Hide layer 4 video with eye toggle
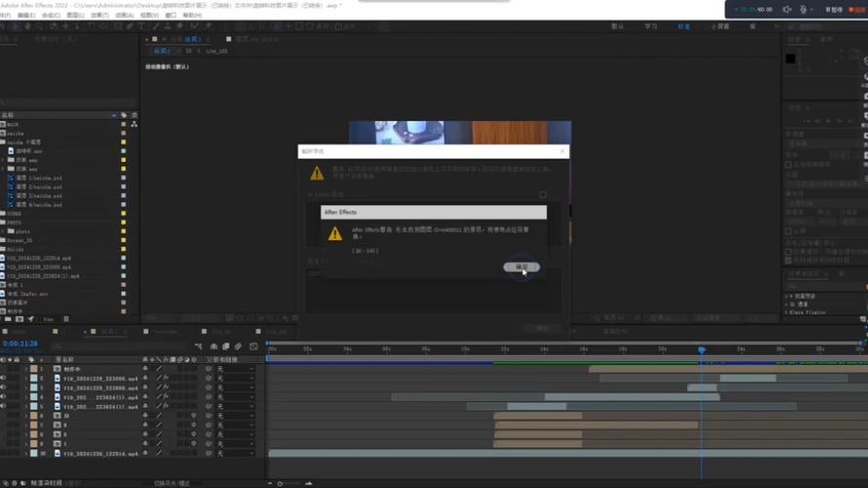The height and width of the screenshot is (488, 868). pyautogui.click(x=3, y=396)
